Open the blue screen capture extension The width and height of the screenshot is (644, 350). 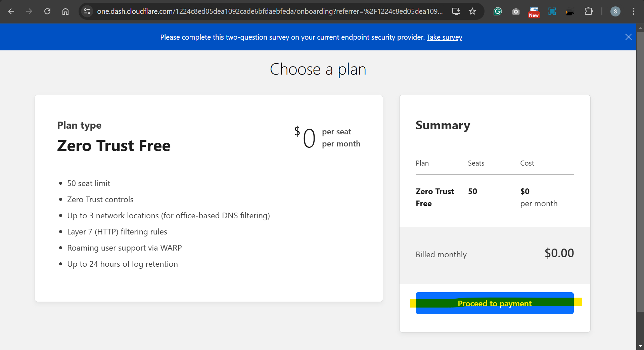coord(552,11)
